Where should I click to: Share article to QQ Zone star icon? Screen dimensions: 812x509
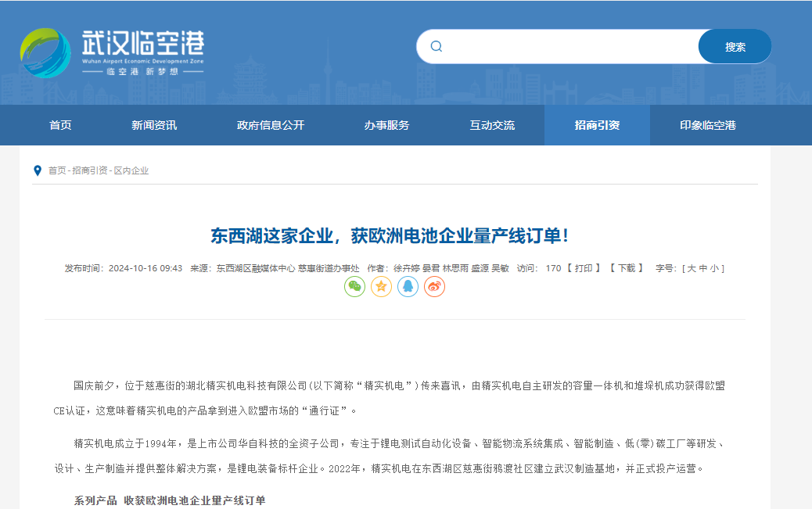pyautogui.click(x=381, y=286)
